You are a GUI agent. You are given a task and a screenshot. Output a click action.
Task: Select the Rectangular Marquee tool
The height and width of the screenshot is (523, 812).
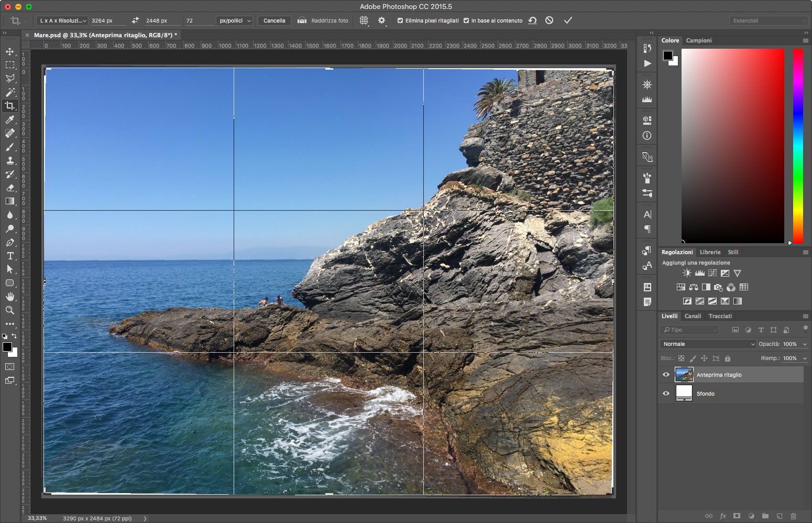[x=10, y=65]
